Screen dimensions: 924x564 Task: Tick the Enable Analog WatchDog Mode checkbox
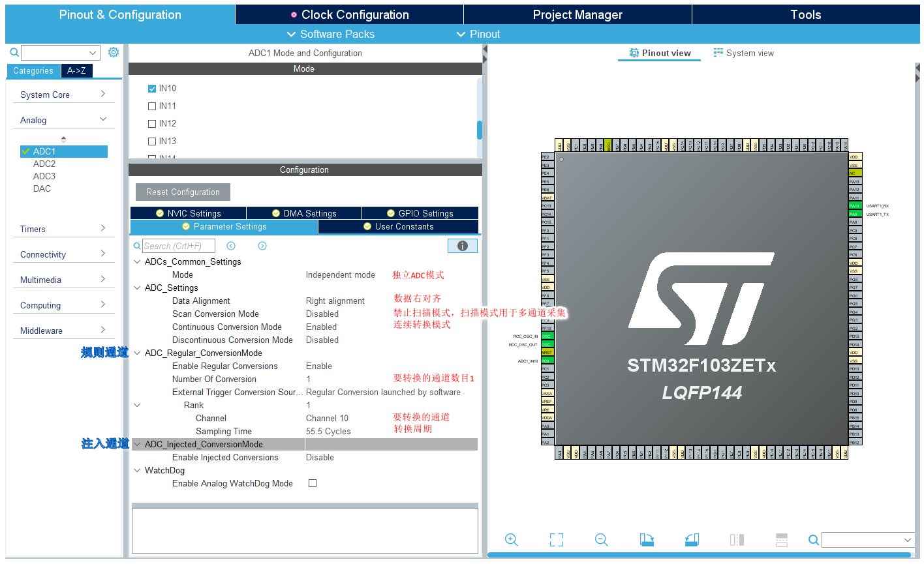313,483
